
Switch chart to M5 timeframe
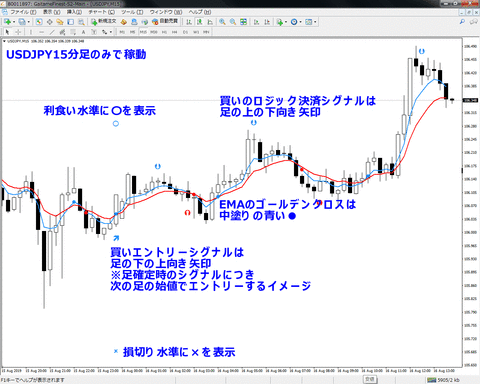point(132,32)
